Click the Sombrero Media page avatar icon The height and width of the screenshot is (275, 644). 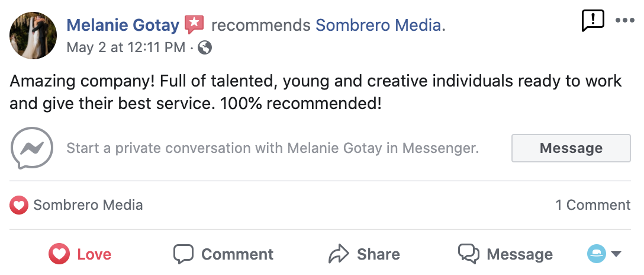596,254
